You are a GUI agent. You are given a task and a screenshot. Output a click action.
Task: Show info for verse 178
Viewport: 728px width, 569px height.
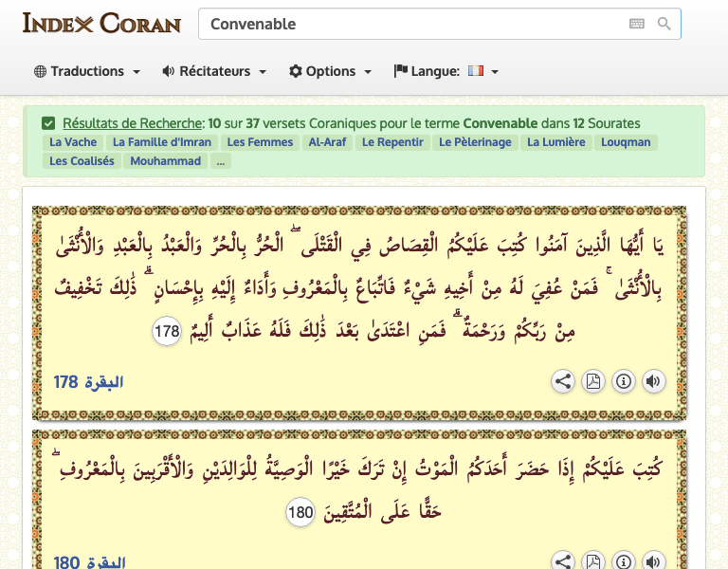624,381
